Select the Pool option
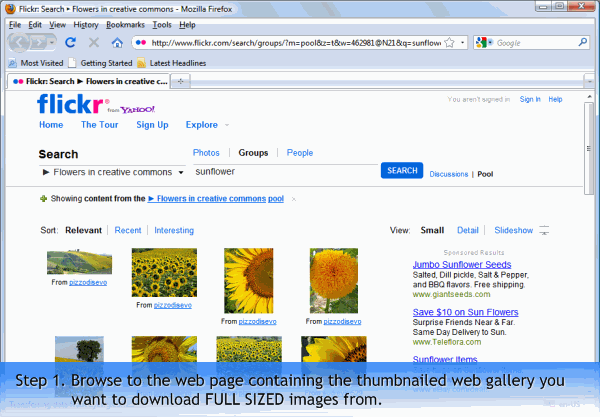600x417 pixels. point(485,174)
